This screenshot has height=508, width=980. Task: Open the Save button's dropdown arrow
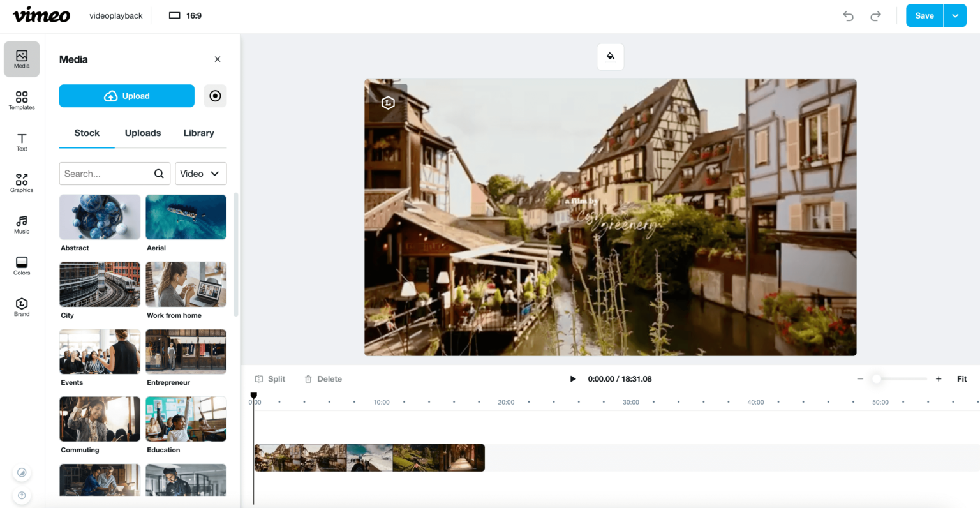point(954,15)
